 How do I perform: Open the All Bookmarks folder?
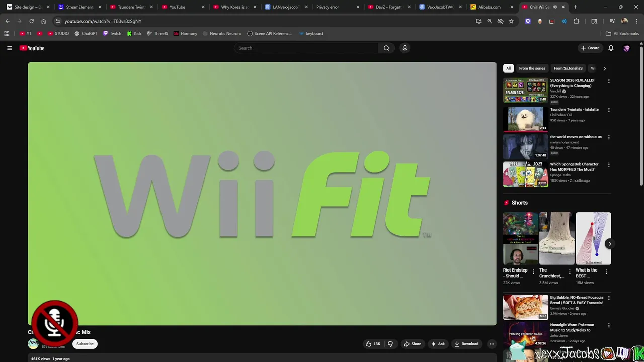click(x=622, y=34)
